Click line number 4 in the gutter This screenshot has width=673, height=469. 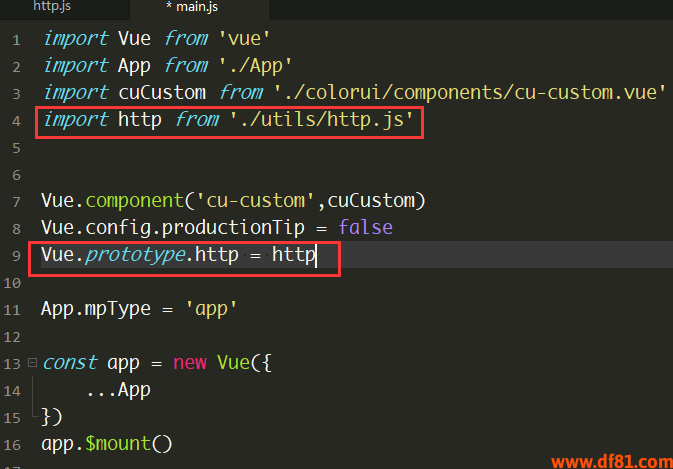(16, 121)
